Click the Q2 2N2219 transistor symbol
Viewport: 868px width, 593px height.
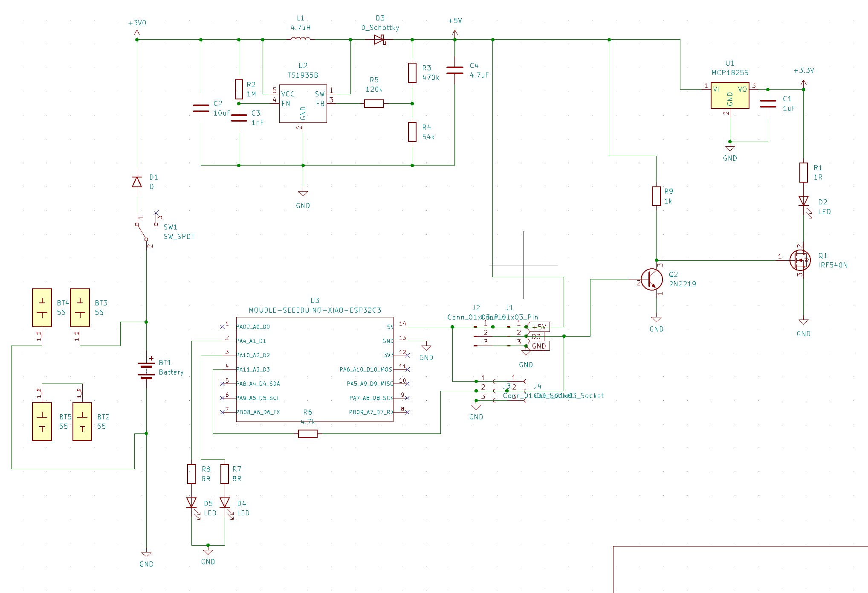click(x=651, y=279)
